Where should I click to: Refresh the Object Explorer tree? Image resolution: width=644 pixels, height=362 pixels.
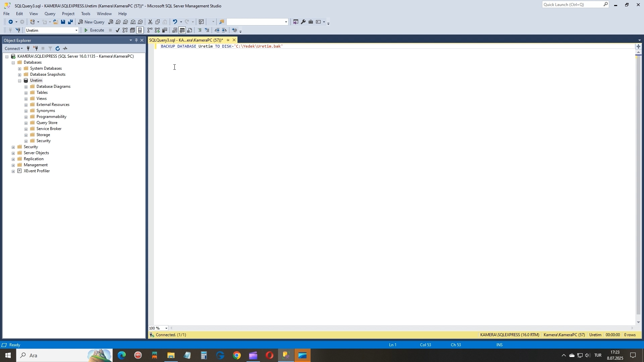[58, 49]
